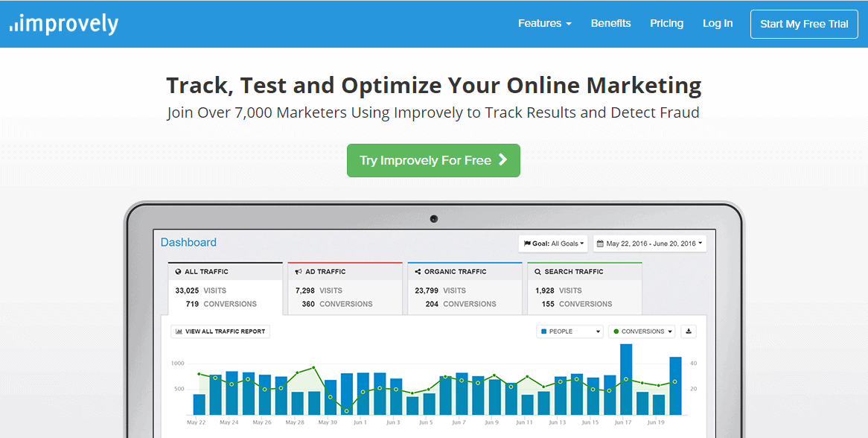Click the download chart icon
This screenshot has height=438, width=868.
click(689, 331)
